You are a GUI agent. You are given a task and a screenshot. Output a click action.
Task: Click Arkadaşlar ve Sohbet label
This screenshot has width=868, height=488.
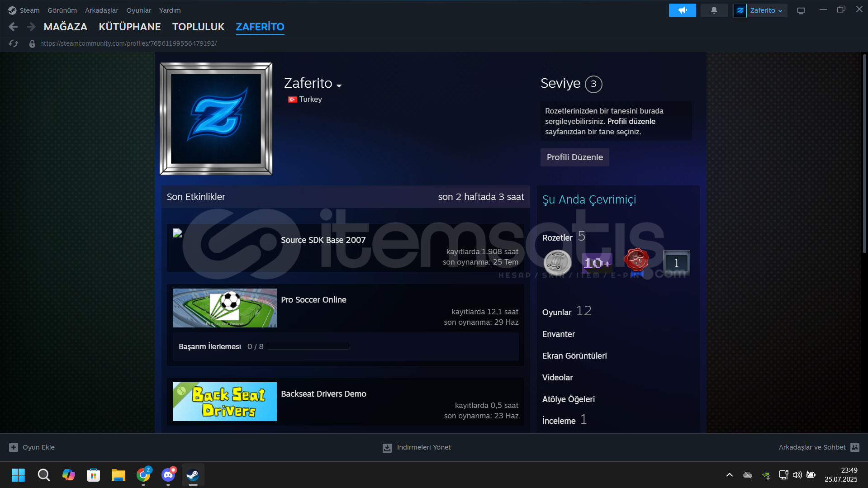812,447
